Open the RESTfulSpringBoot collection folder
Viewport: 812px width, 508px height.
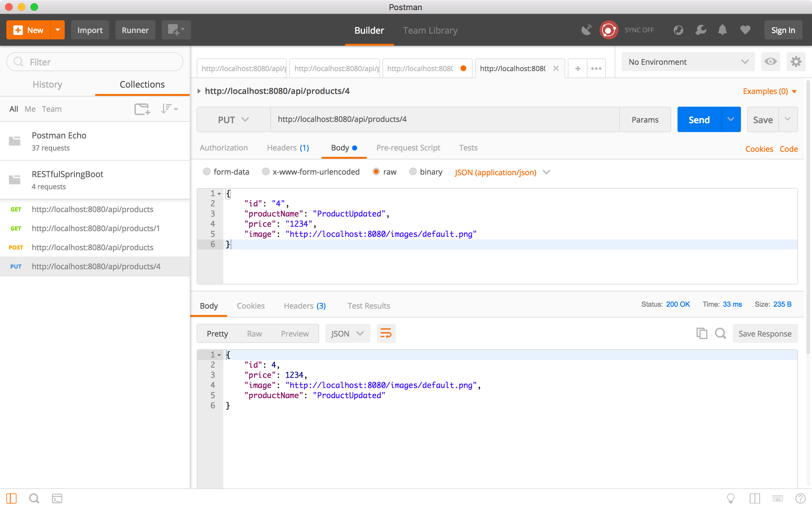click(95, 180)
